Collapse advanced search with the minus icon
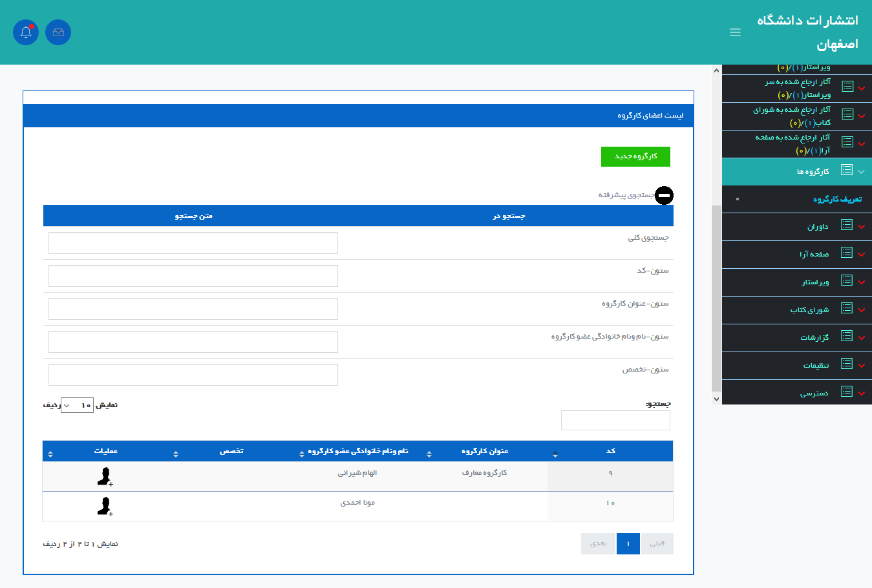 (664, 195)
